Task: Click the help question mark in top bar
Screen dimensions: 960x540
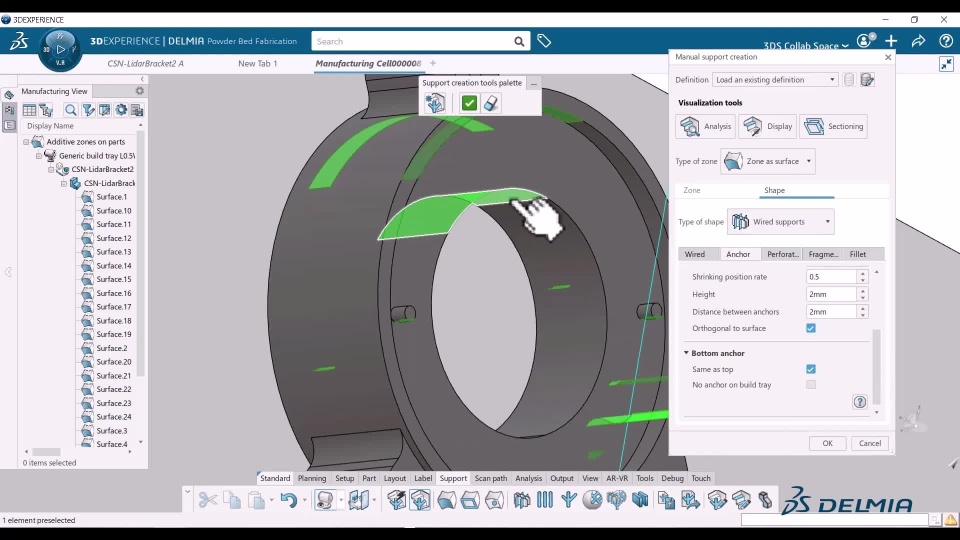Action: click(x=945, y=41)
